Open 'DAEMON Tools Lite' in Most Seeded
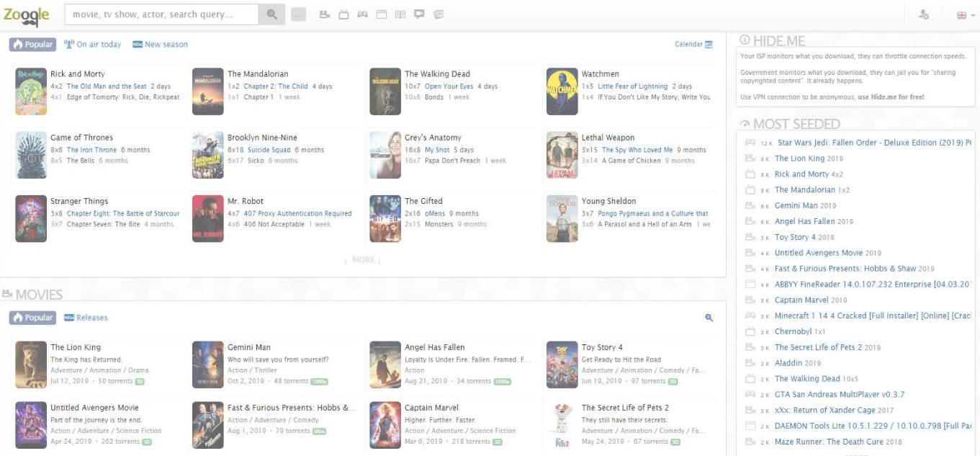 [873, 426]
